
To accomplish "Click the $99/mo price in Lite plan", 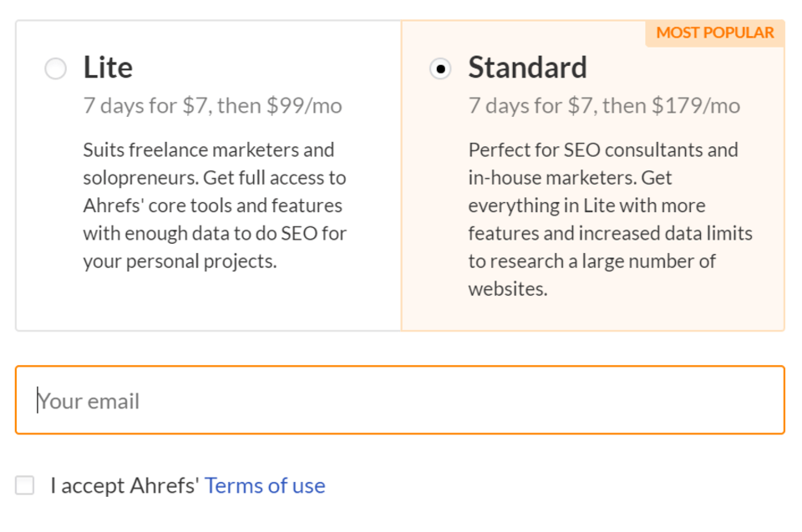I will click(x=304, y=106).
